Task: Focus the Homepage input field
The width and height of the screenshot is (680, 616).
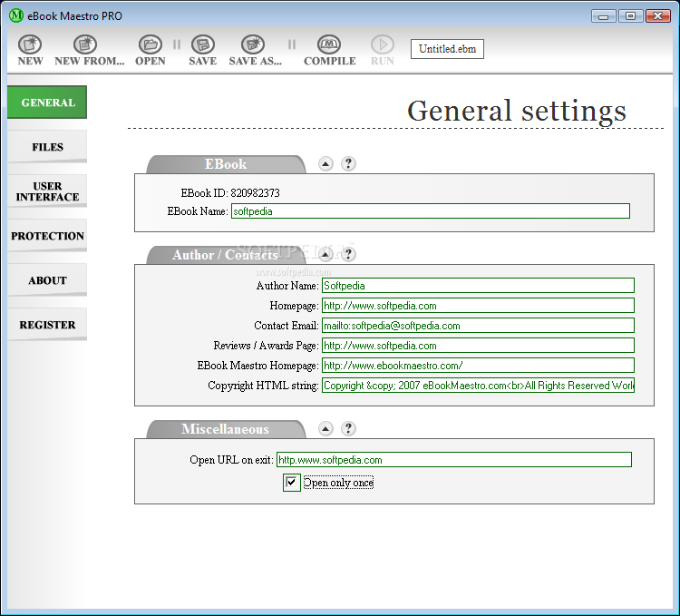Action: point(478,306)
